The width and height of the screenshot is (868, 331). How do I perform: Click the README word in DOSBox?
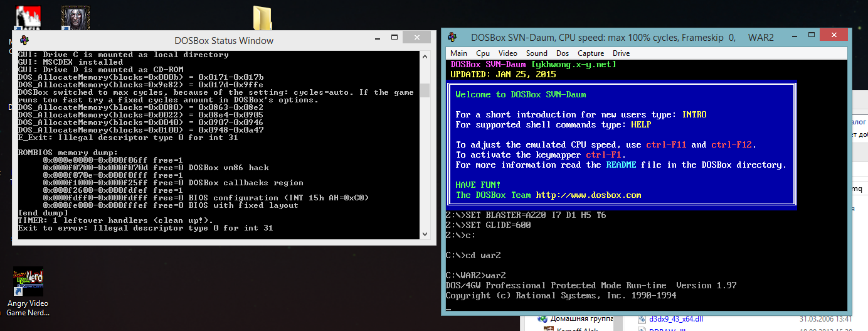pos(621,165)
